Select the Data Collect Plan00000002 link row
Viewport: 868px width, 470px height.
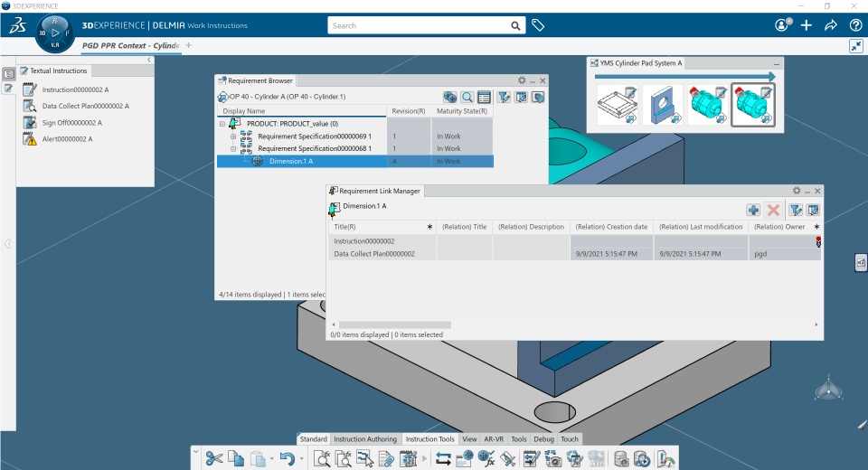coord(574,254)
